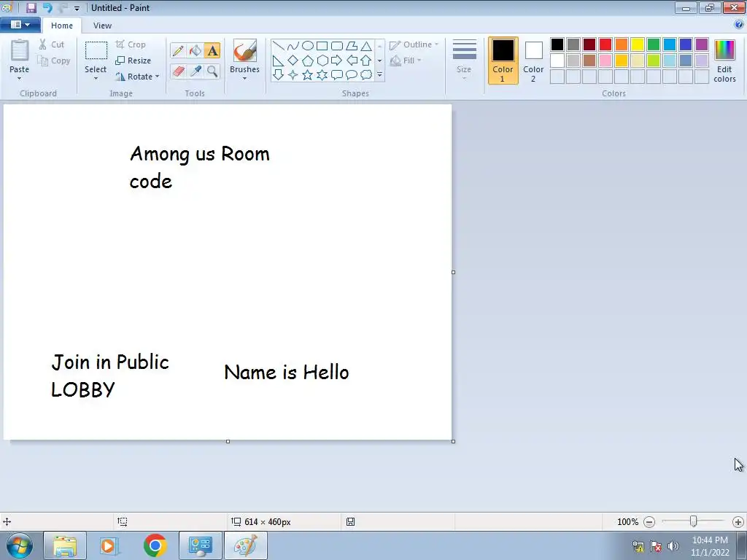Click the Paste clipboard icon

click(x=20, y=50)
